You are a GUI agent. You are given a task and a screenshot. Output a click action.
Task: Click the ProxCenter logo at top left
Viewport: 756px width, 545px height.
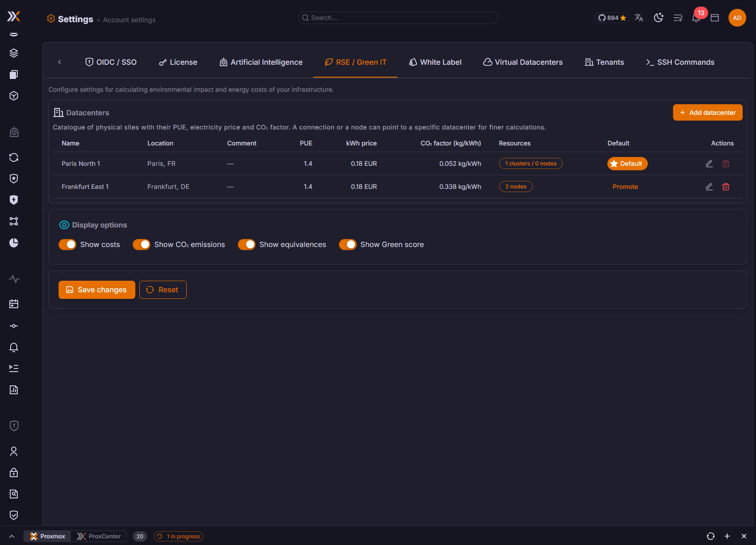[14, 17]
